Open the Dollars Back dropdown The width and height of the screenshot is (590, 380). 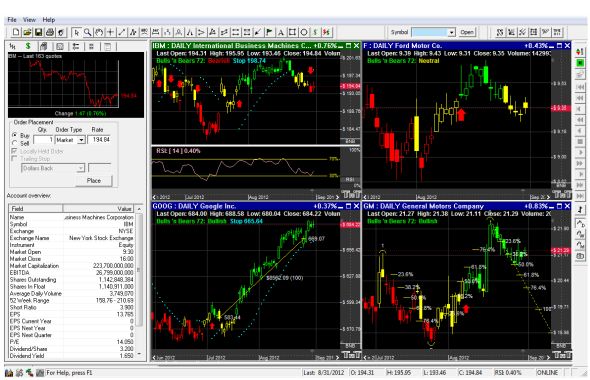pos(81,168)
